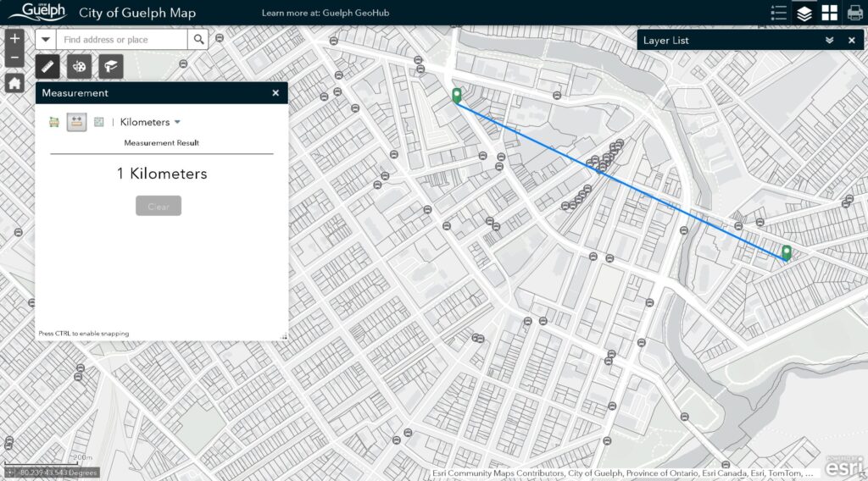Open the Measurement ruler tool

(x=48, y=66)
